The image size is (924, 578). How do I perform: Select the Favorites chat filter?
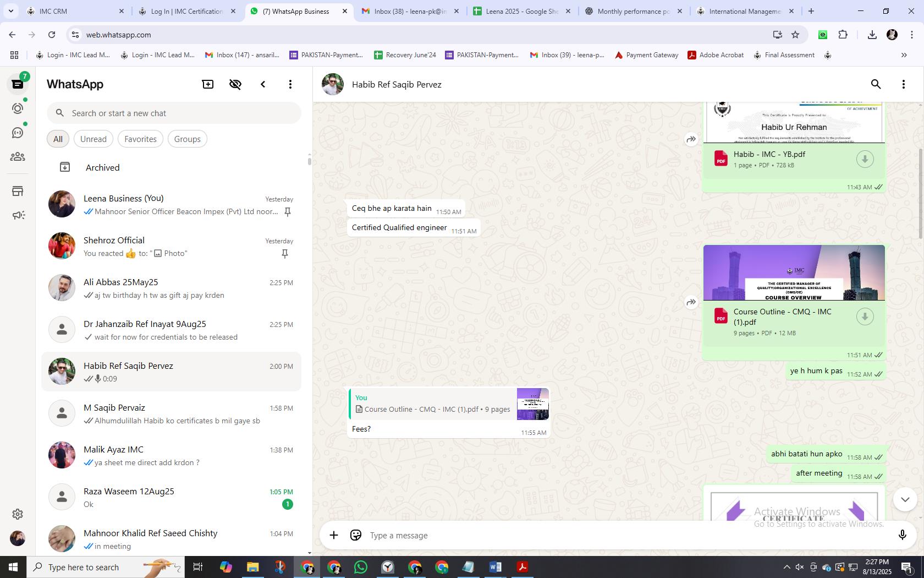tap(140, 139)
